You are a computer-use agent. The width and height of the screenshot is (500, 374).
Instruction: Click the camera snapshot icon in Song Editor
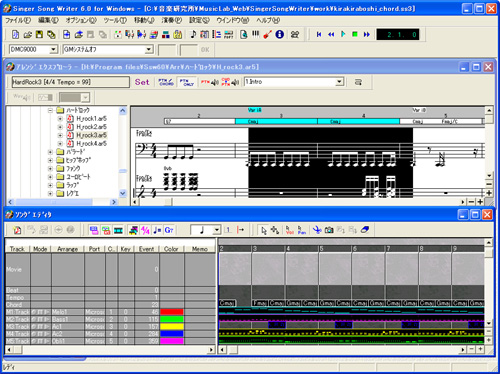point(329,230)
